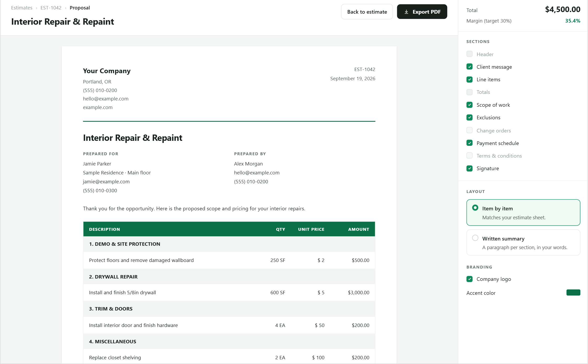Viewport: 588px width, 364px height.
Task: Click the download icon in Export PDF
Action: pos(406,12)
